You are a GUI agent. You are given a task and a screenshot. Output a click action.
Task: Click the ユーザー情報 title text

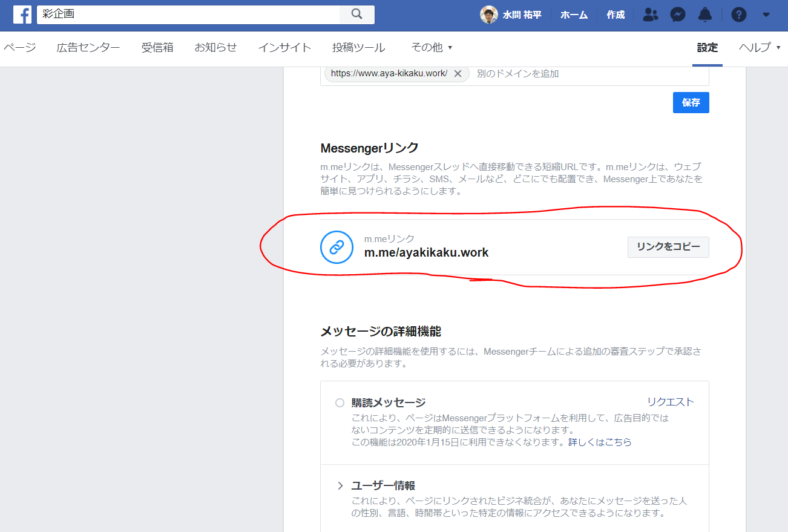[383, 485]
